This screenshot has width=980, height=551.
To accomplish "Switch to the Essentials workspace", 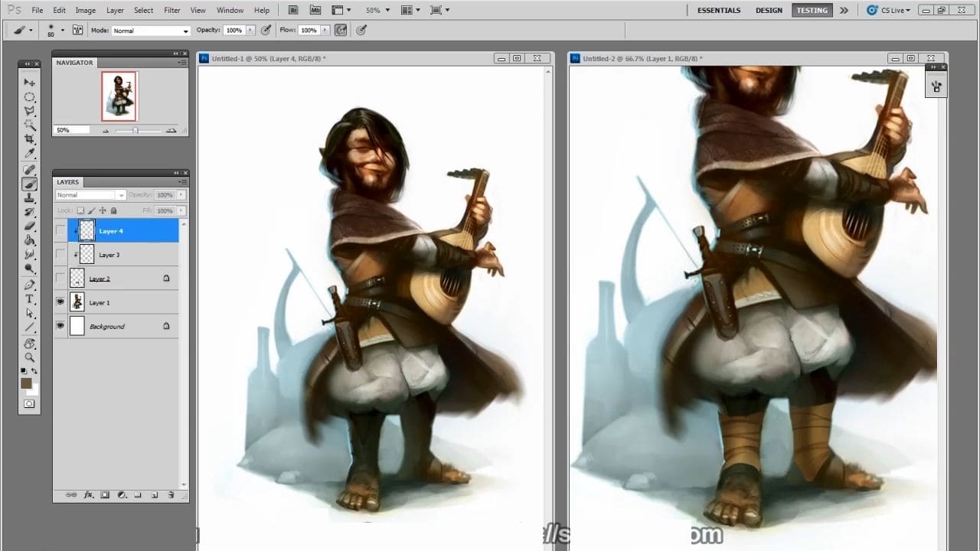I will pos(719,11).
